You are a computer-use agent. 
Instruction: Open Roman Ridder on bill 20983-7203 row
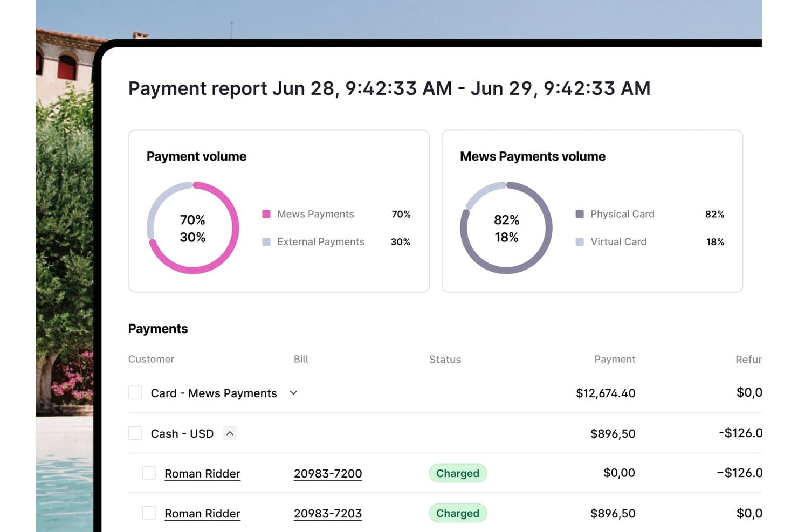202,513
